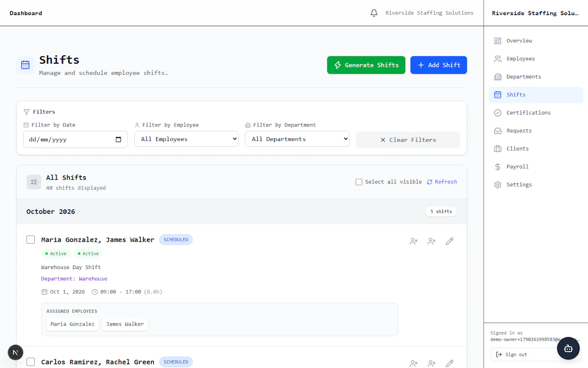Select the Shifts sidebar item
Screen dimensions: 588x368
click(x=535, y=95)
